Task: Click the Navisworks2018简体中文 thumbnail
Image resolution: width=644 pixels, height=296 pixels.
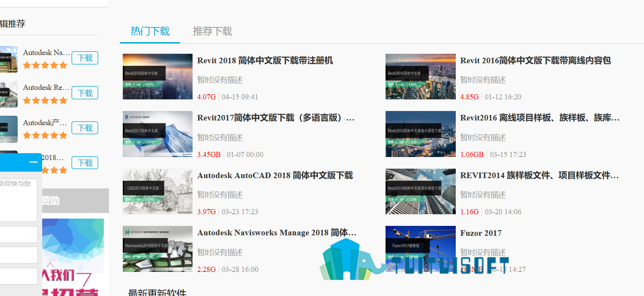Action: (158, 249)
